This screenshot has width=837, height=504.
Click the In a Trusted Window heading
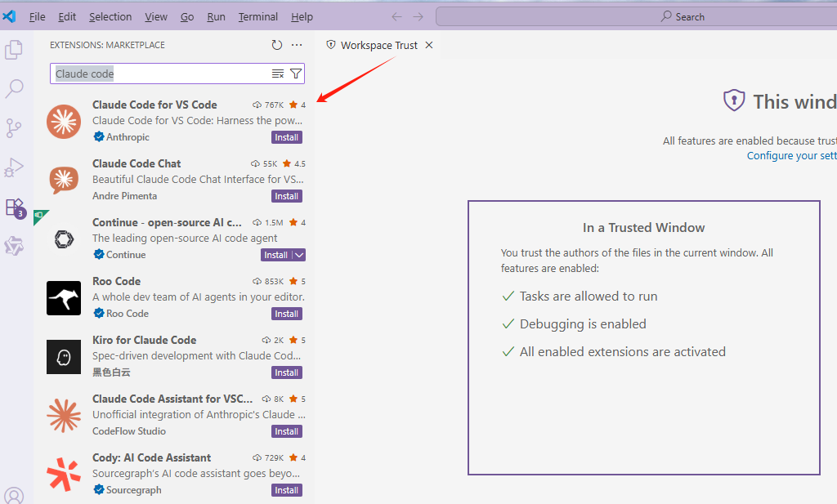644,228
